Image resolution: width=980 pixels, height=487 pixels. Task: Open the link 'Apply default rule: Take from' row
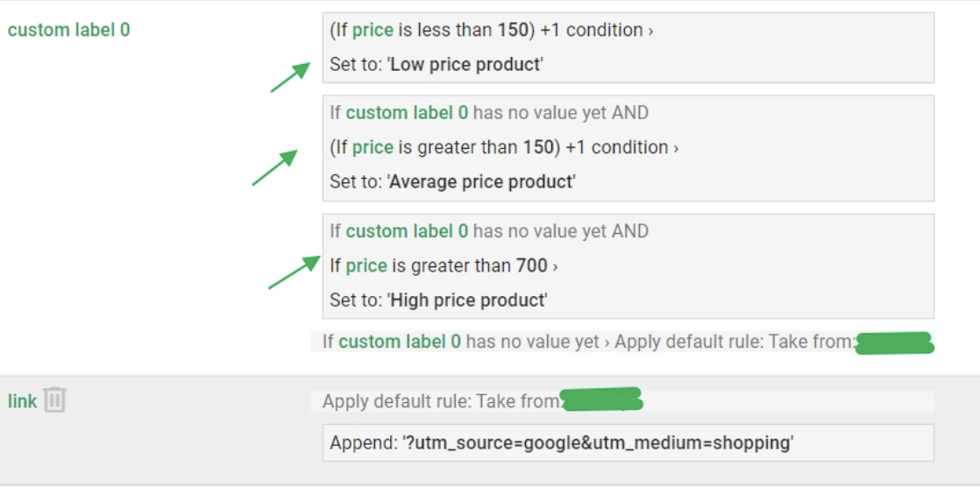[x=441, y=402]
